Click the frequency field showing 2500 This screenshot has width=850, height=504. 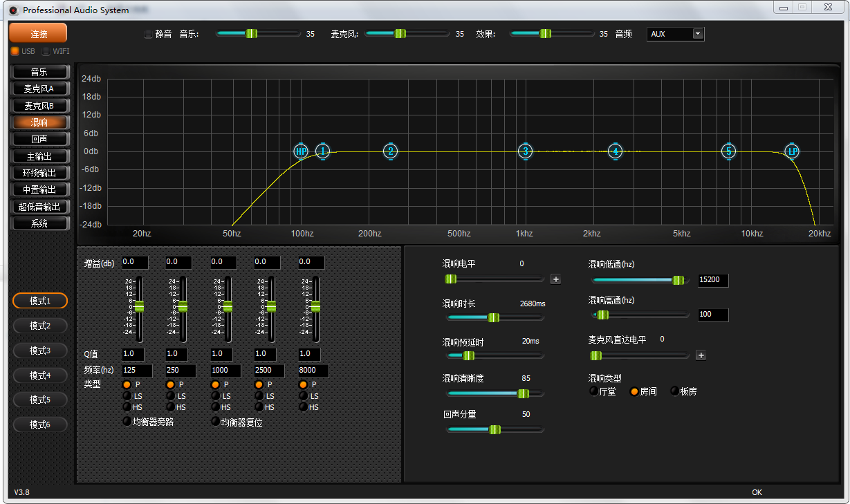tap(269, 371)
